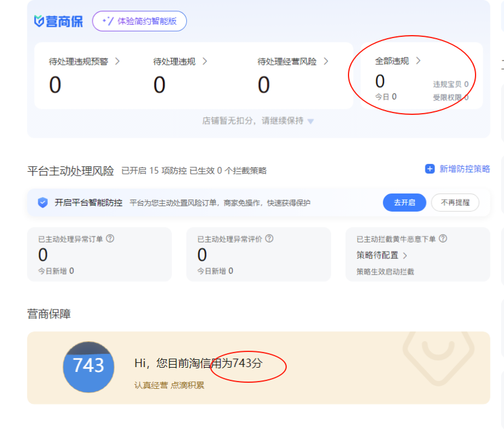This screenshot has height=433, width=504.
Task: Click the 违规宝贝 0 count
Action: [450, 85]
